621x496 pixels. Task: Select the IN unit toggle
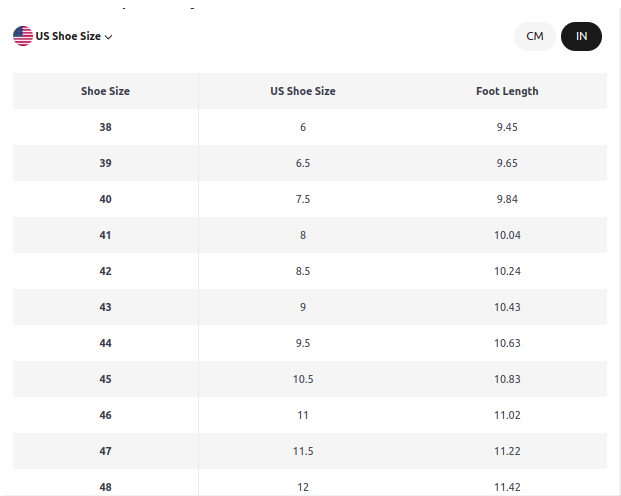[x=581, y=36]
